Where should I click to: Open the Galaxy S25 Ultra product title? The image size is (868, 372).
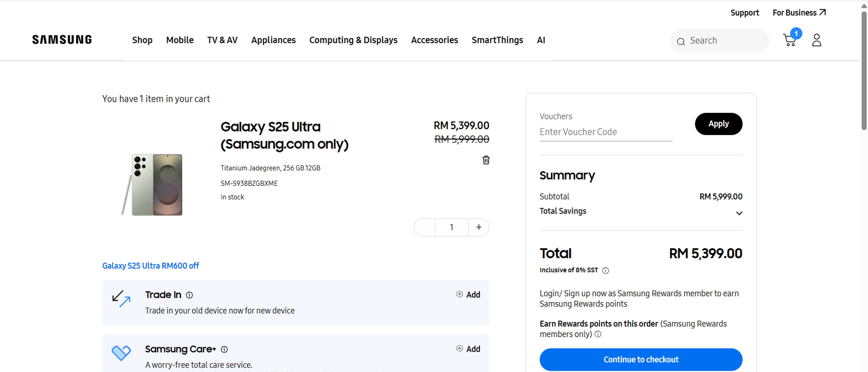pyautogui.click(x=284, y=135)
